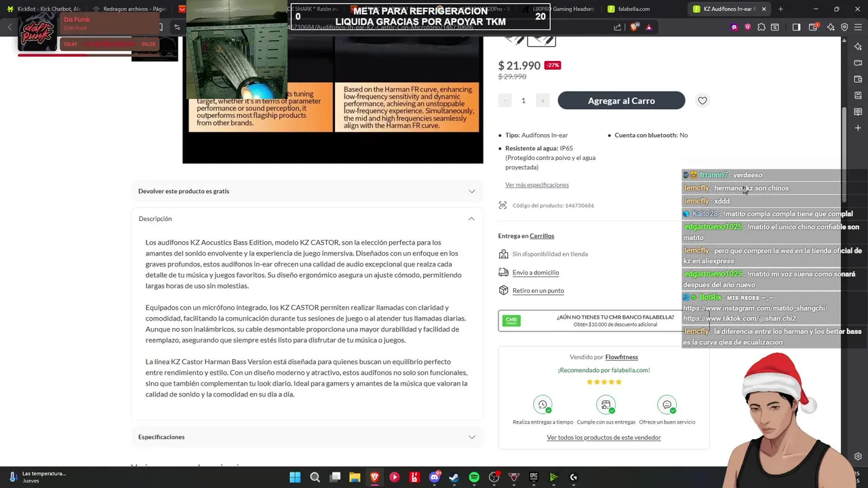
Task: Open seller Flowfitness link
Action: pyautogui.click(x=622, y=357)
